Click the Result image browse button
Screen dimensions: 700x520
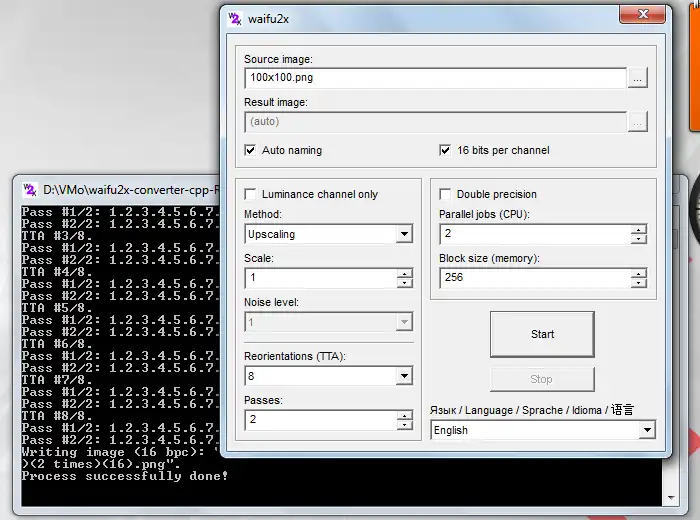[638, 122]
